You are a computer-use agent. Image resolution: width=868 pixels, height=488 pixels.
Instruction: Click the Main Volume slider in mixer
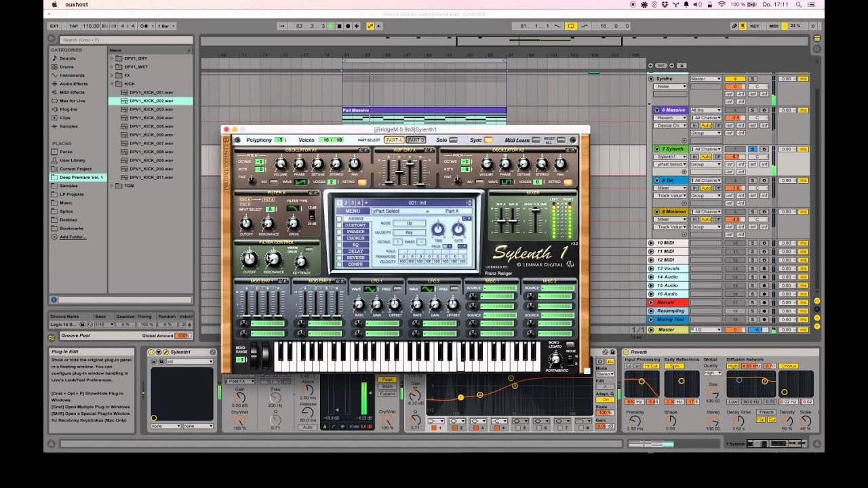click(x=536, y=220)
